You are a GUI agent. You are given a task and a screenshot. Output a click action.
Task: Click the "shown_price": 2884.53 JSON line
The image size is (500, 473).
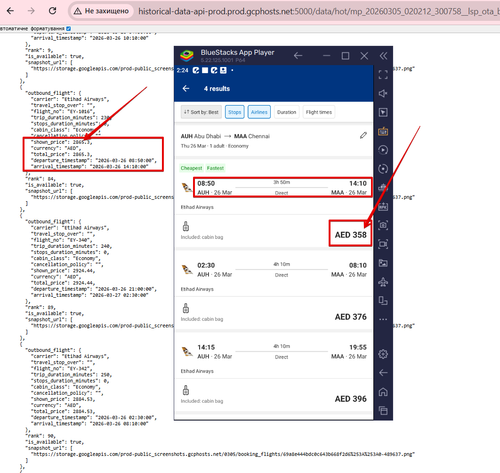point(63,399)
